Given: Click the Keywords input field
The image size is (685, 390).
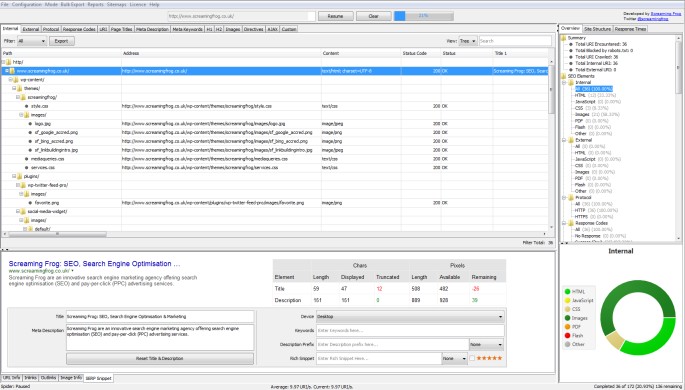Looking at the screenshot, I should click(x=410, y=331).
